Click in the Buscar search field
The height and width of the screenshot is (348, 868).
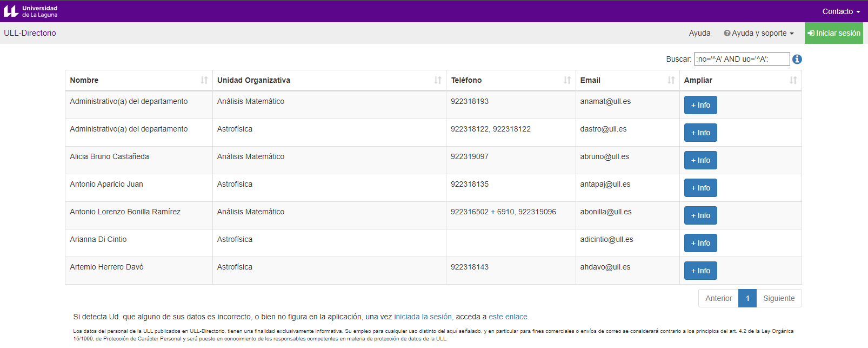(x=741, y=59)
